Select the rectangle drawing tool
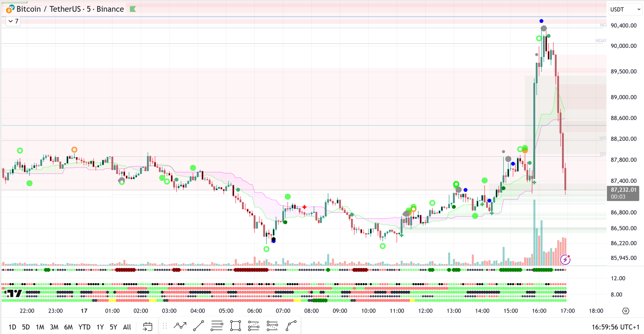Image resolution: width=644 pixels, height=334 pixels. click(x=235, y=326)
